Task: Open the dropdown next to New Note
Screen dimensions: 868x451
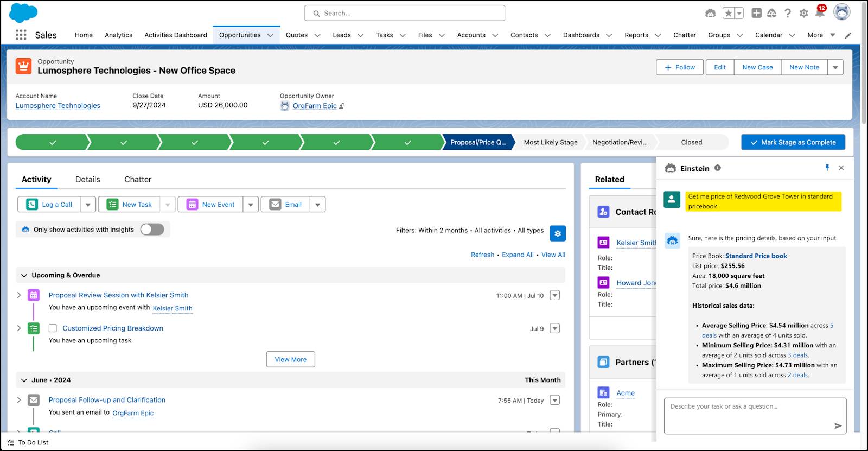Action: coord(835,67)
